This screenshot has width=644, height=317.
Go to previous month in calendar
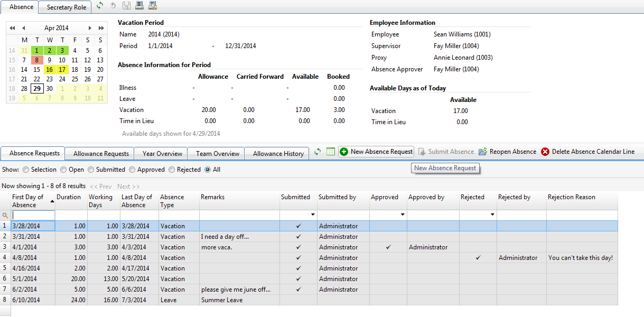click(x=23, y=28)
